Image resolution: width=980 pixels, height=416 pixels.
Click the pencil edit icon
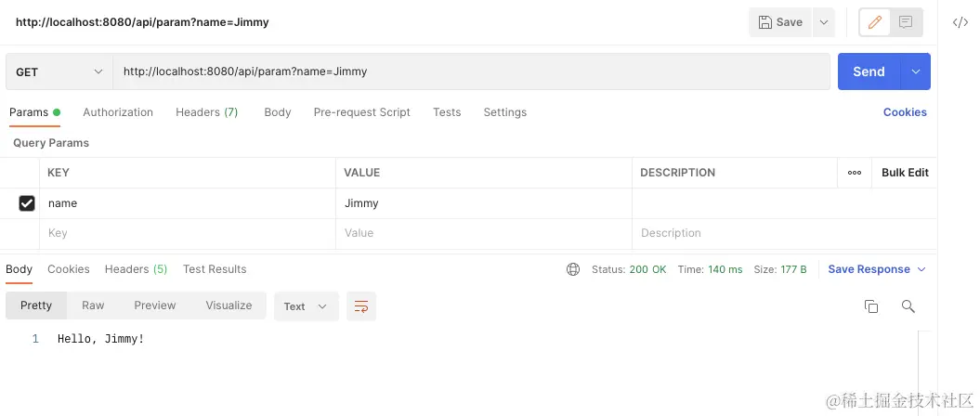tap(874, 22)
